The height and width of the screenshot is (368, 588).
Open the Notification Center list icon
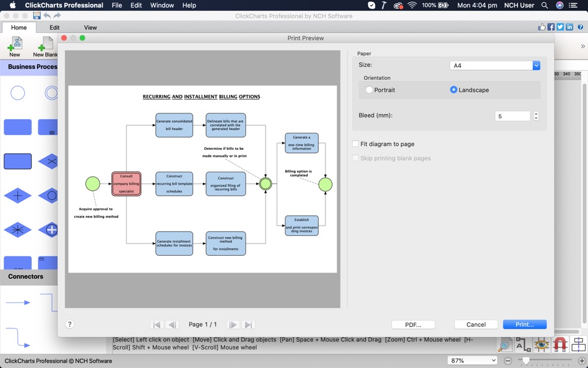(x=573, y=5)
